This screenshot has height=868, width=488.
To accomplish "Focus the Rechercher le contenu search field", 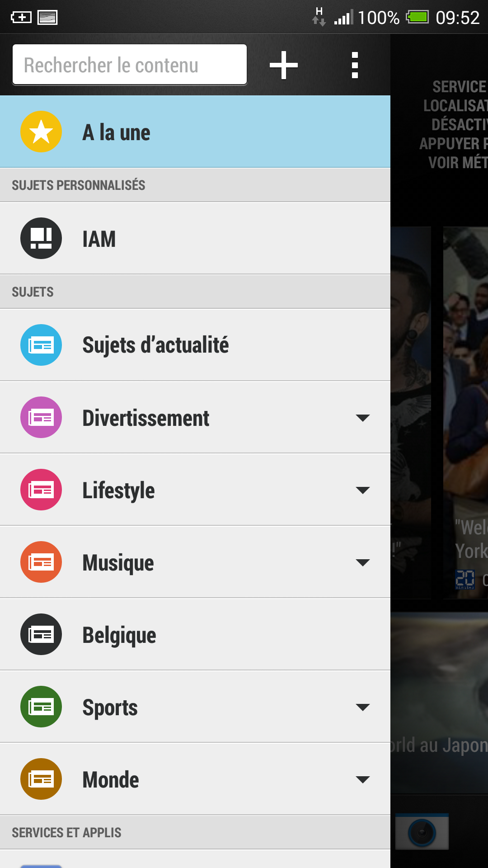I will click(130, 65).
